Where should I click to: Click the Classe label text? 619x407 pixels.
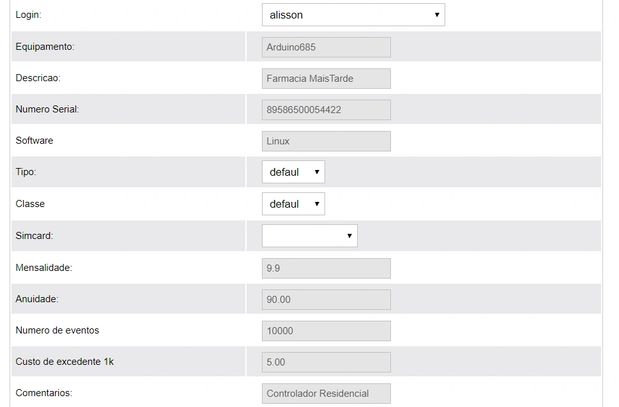click(x=30, y=204)
